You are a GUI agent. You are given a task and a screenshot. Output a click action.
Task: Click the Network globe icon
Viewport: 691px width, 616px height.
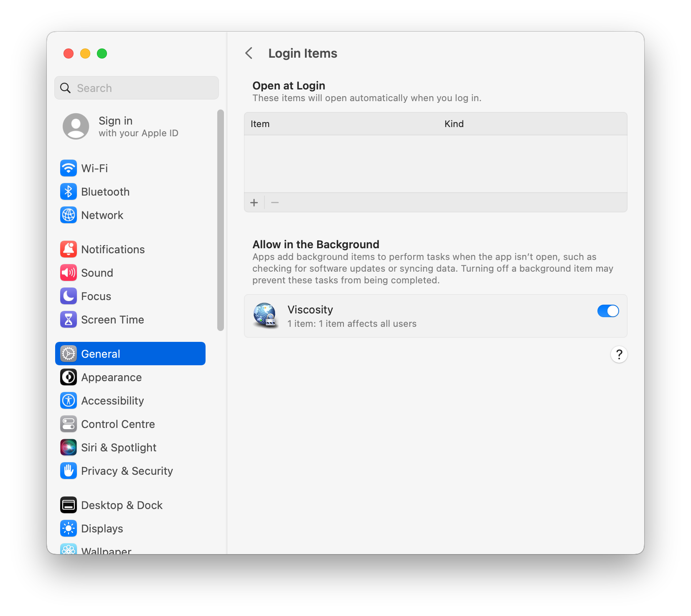(69, 215)
